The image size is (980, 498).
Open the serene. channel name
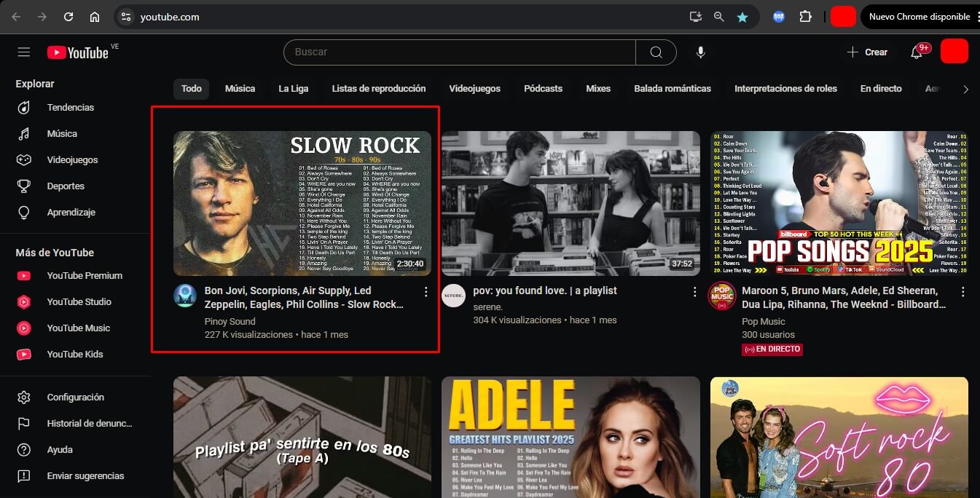[487, 307]
